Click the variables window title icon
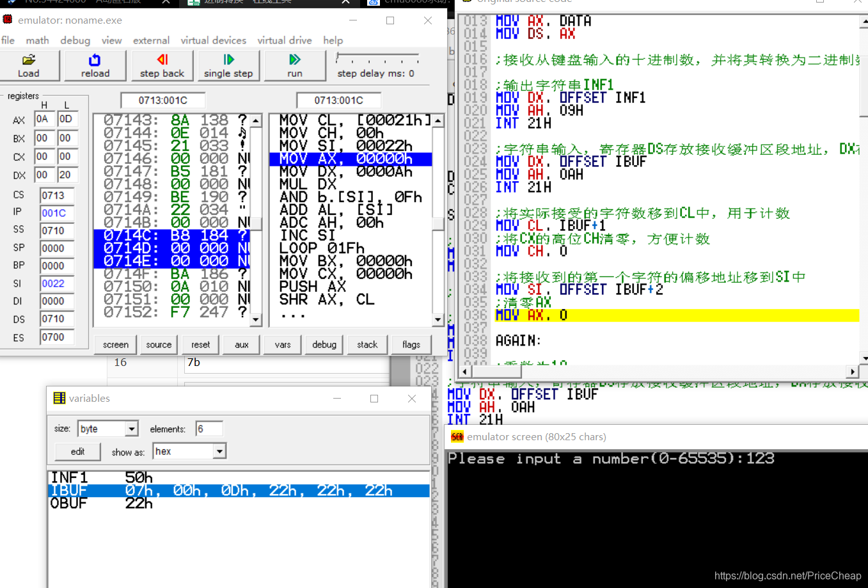 click(x=59, y=398)
